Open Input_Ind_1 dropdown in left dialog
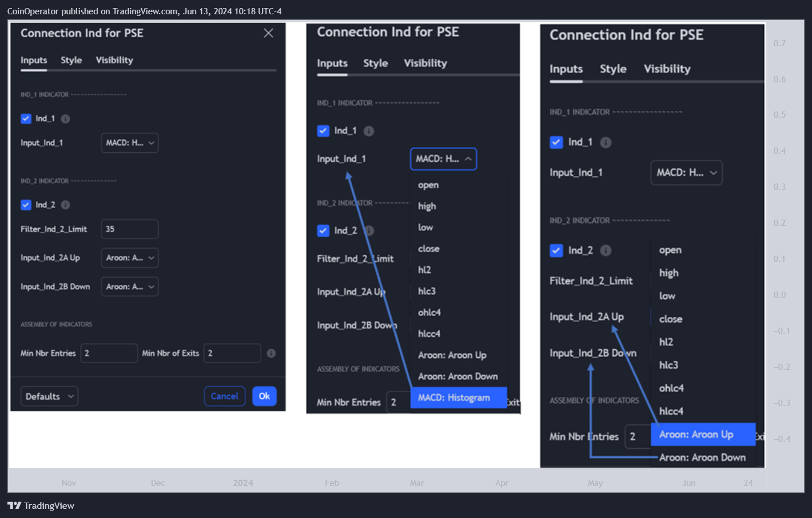The image size is (812, 518). 130,143
